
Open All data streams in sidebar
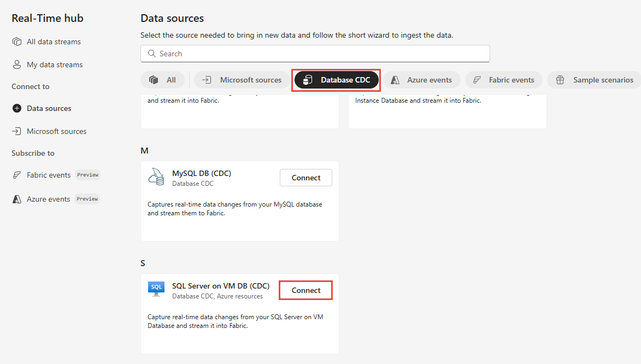[54, 42]
